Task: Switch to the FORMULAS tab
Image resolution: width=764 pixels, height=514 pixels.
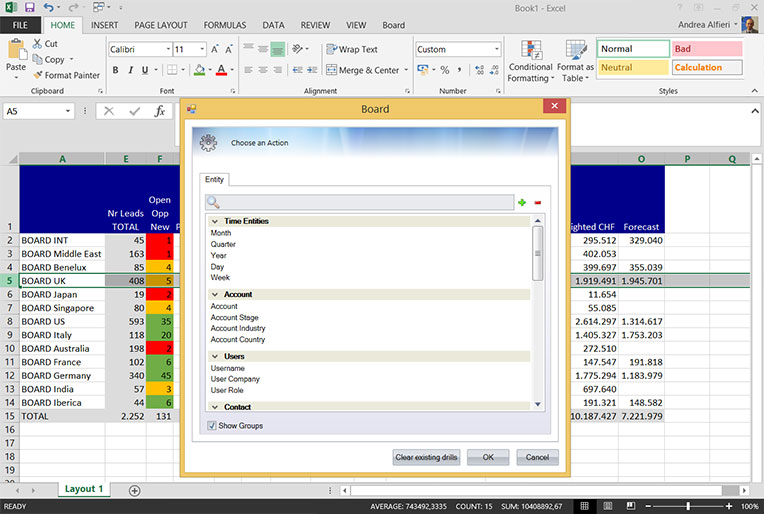Action: coord(225,25)
